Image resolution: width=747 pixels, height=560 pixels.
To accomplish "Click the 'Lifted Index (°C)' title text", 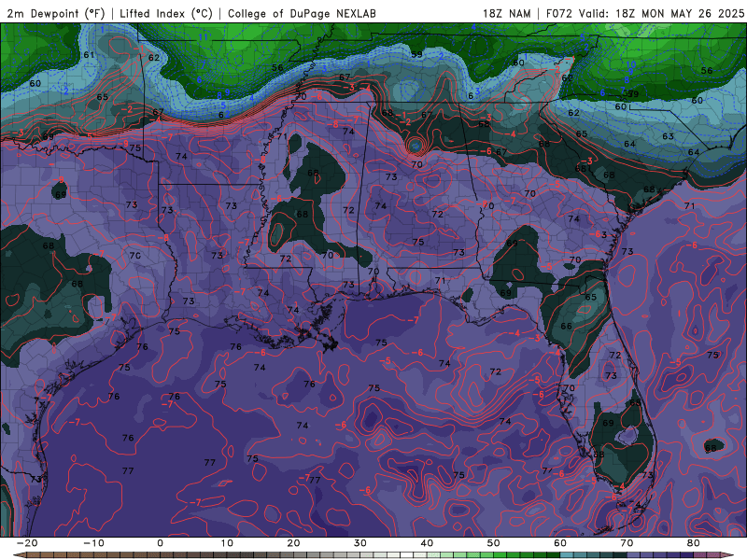I will click(166, 13).
